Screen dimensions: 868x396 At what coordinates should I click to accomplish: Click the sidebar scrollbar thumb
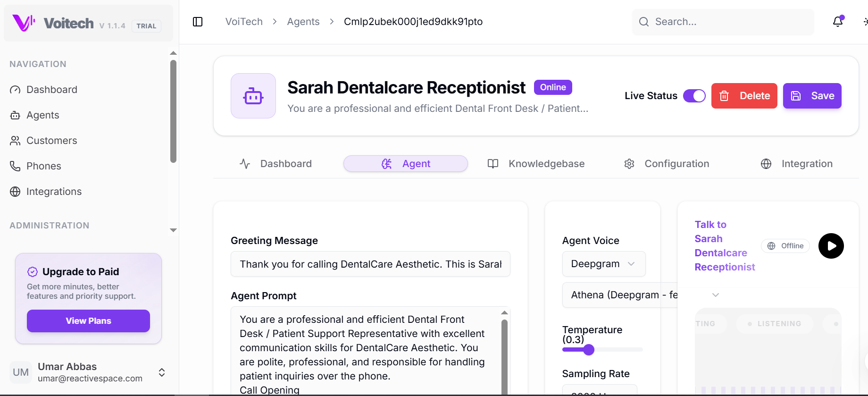tap(173, 111)
